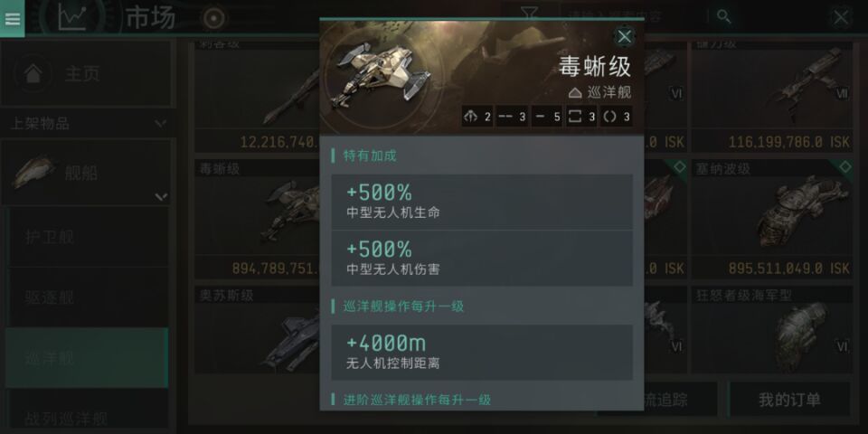Click the home icon next to 主页
This screenshot has width=868, height=434.
pyautogui.click(x=33, y=73)
